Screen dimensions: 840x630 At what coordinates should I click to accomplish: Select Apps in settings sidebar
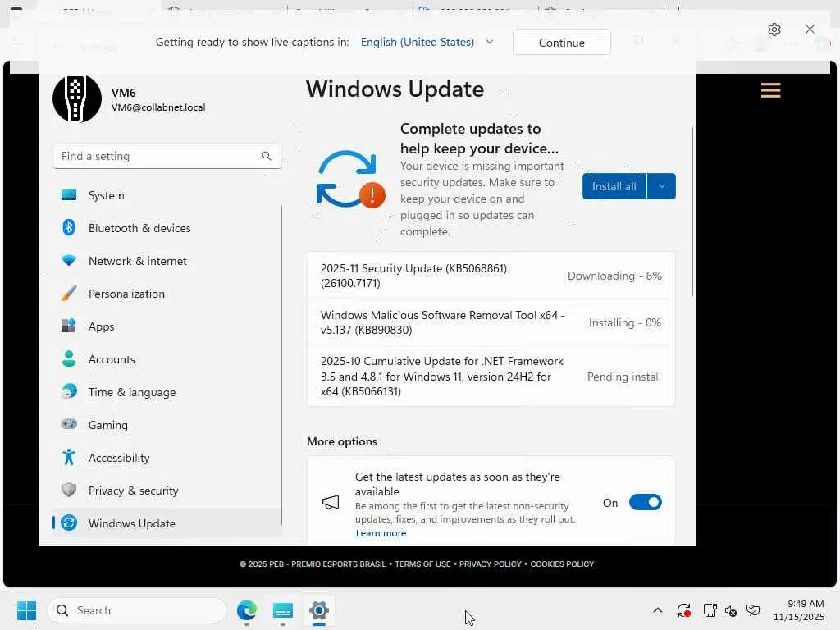click(167, 326)
